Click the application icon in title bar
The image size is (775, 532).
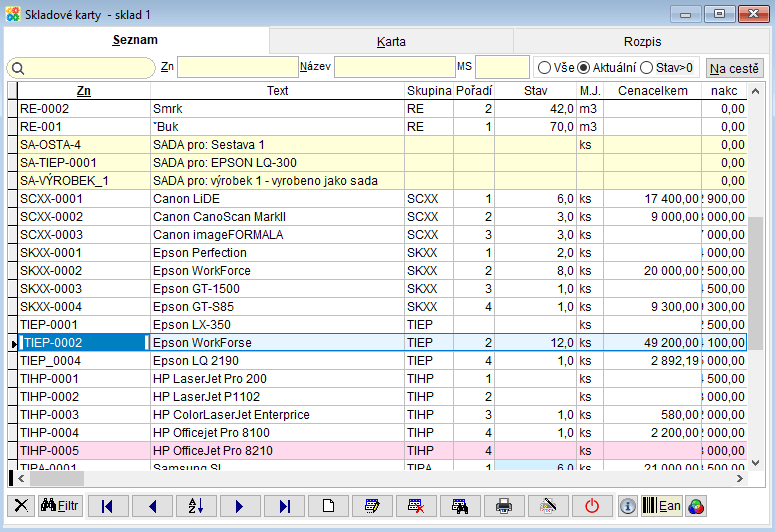tap(13, 14)
